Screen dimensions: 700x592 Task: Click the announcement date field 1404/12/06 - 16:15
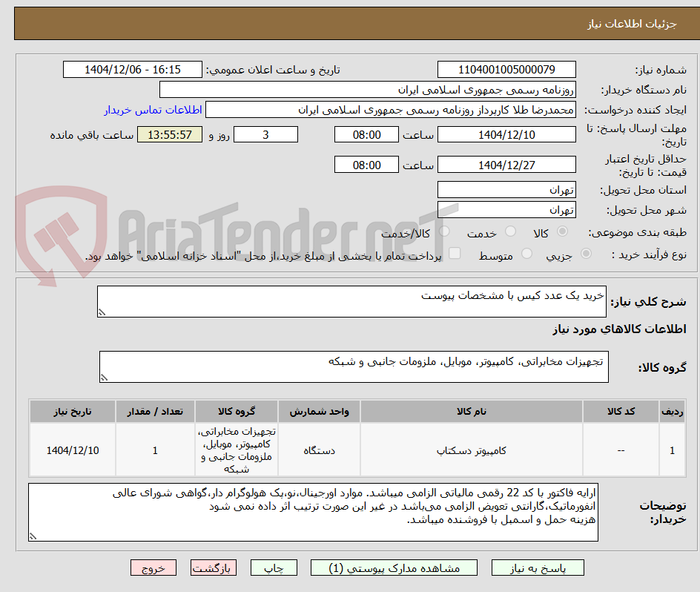(133, 70)
